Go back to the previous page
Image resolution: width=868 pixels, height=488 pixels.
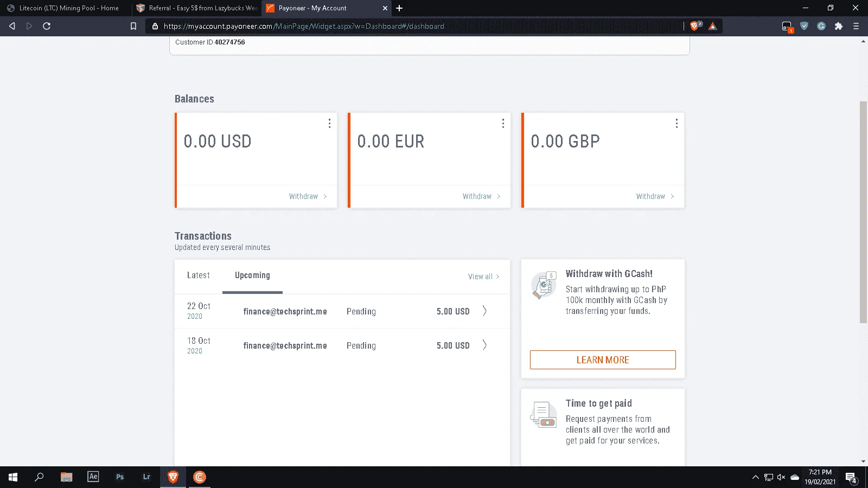pos(12,26)
